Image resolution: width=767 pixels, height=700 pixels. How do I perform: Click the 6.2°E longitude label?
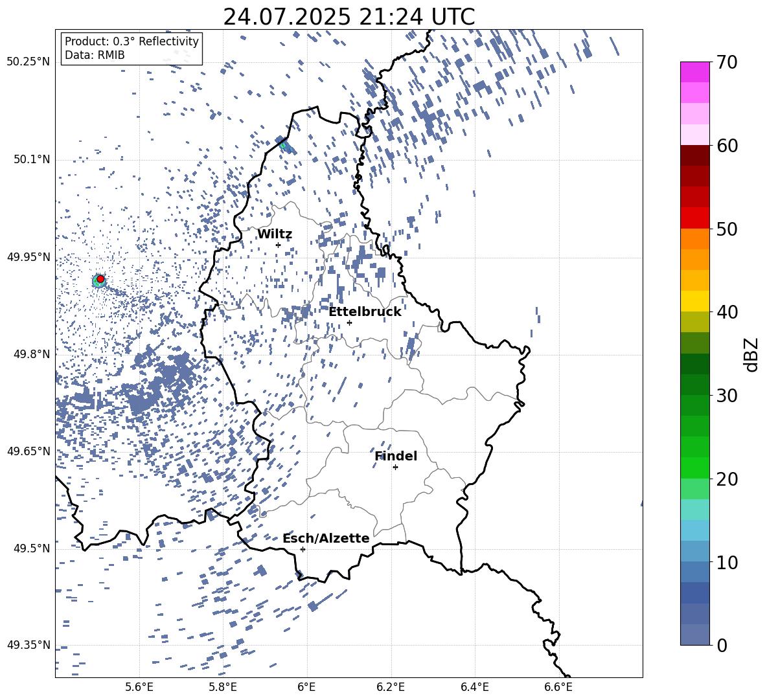coord(391,687)
